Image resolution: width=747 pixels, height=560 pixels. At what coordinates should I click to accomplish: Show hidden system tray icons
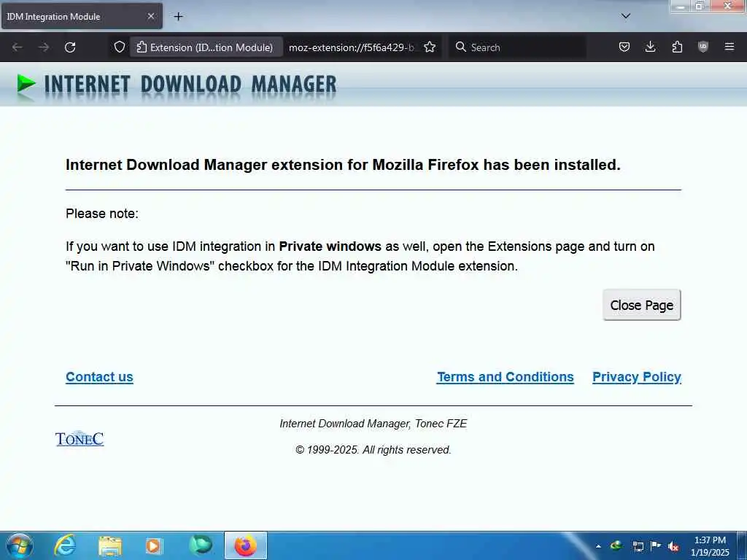598,546
